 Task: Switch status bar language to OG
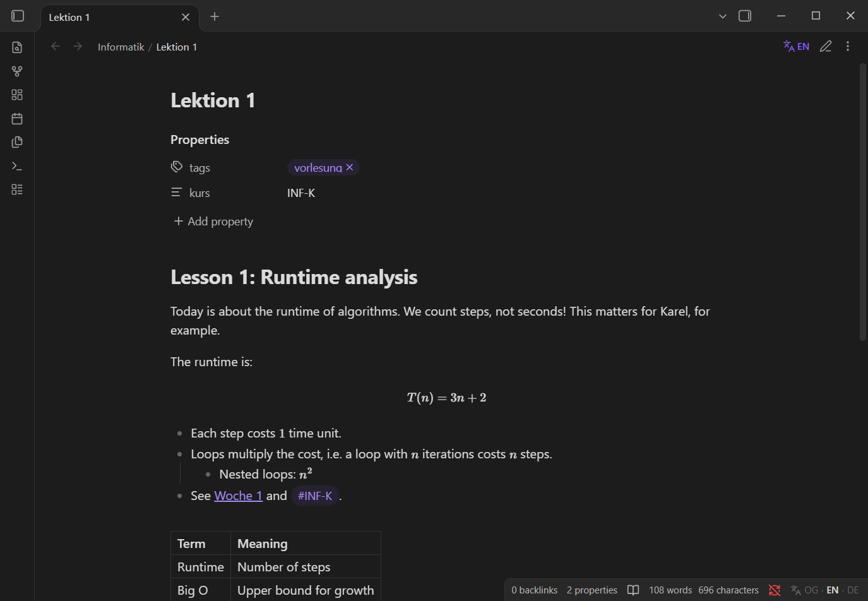811,590
